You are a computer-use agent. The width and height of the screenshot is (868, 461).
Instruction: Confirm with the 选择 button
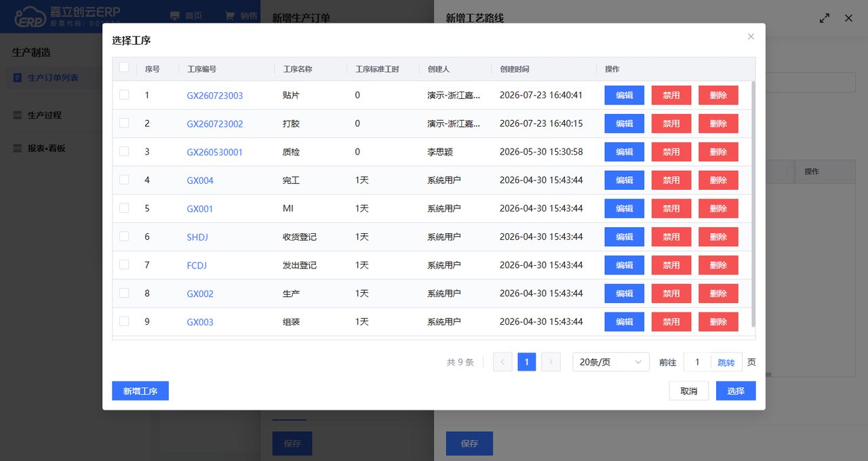736,391
